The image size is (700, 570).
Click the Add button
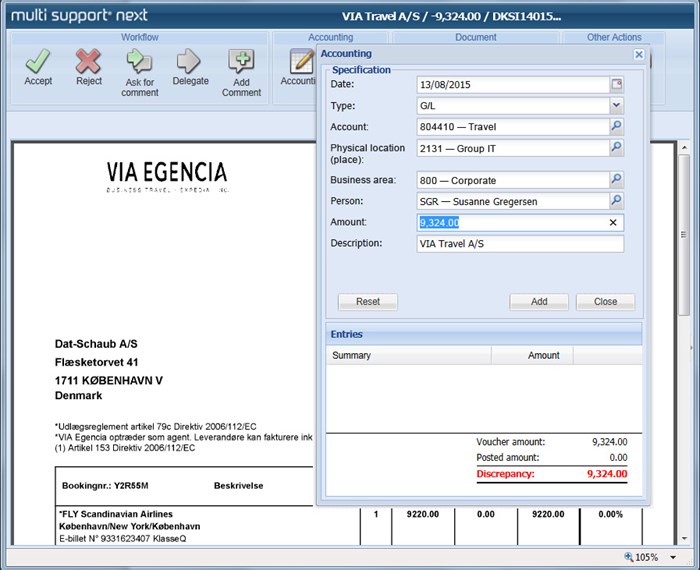(539, 302)
